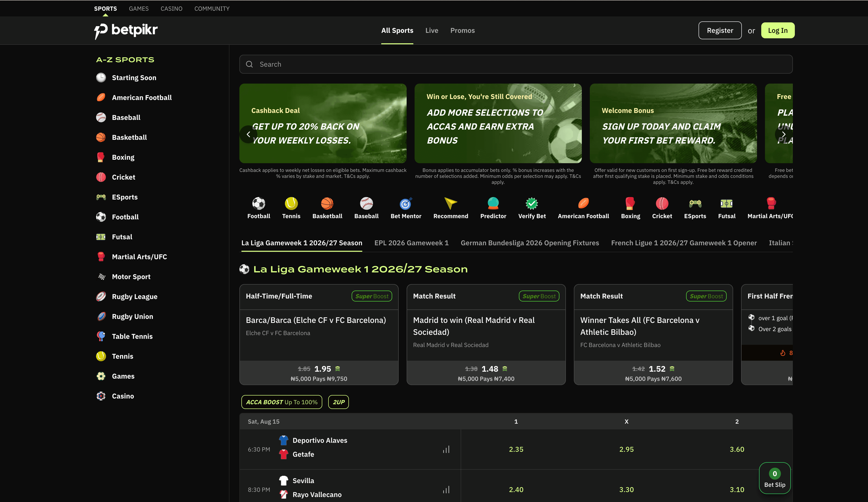Select Boxing in sports icon strip
This screenshot has height=502, width=868.
630,208
